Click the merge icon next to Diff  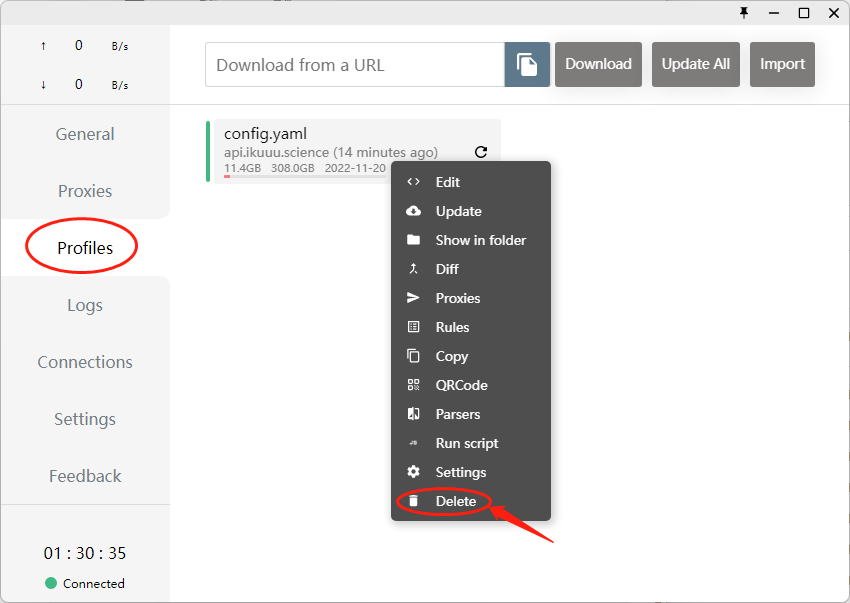pos(414,269)
